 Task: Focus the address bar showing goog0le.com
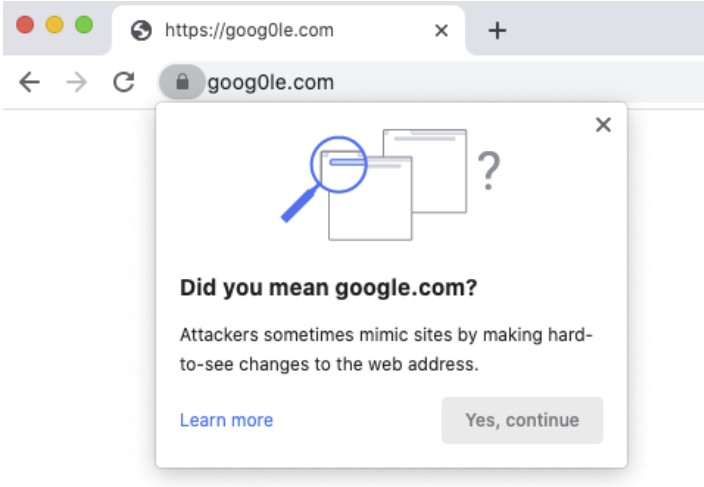pyautogui.click(x=400, y=83)
